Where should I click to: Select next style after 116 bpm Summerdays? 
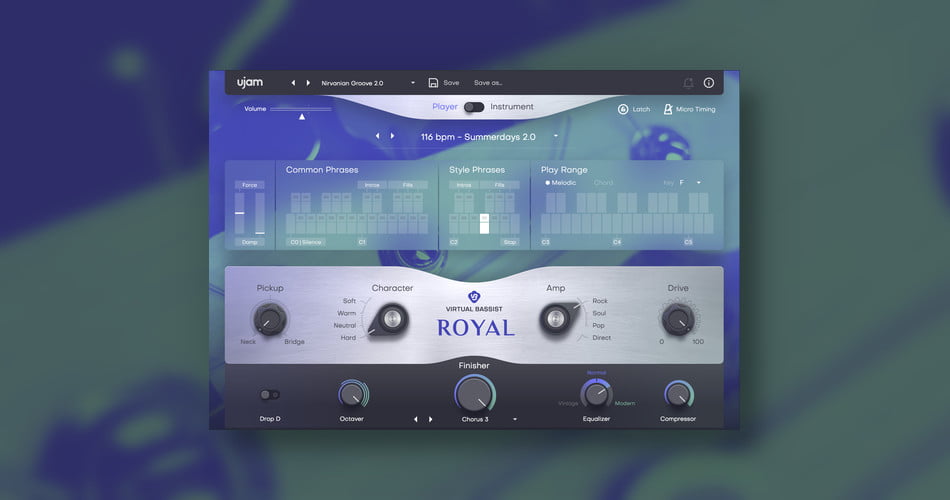(393, 136)
